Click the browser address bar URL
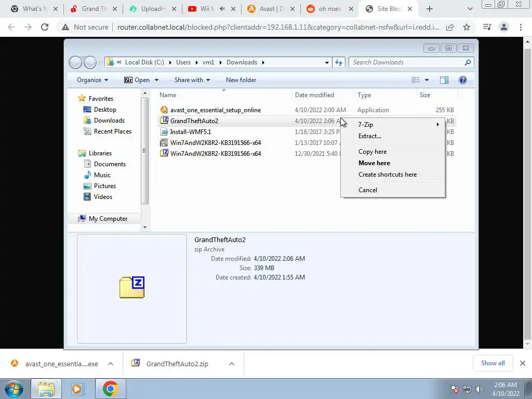Screen dimensions: 532x399 [x=278, y=27]
